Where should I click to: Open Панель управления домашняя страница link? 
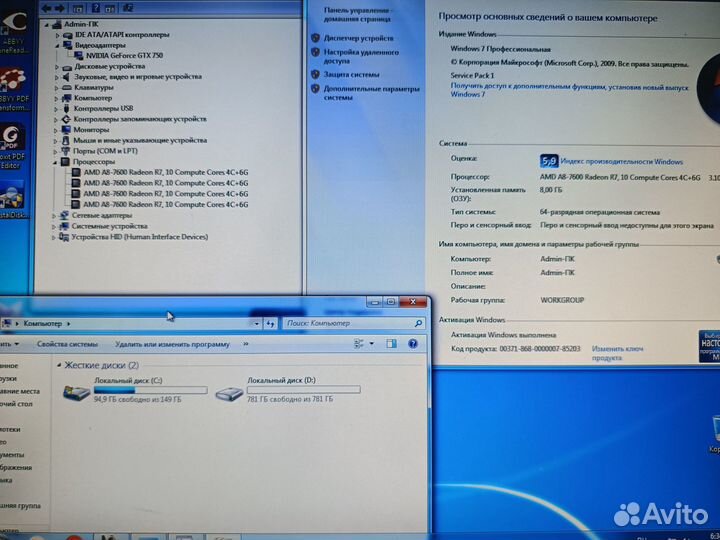click(x=357, y=15)
